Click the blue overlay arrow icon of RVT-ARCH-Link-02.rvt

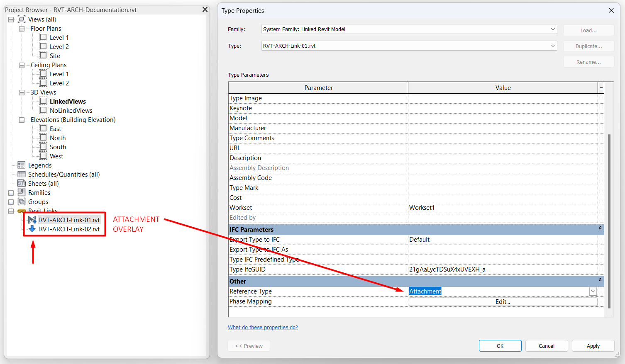pos(32,229)
